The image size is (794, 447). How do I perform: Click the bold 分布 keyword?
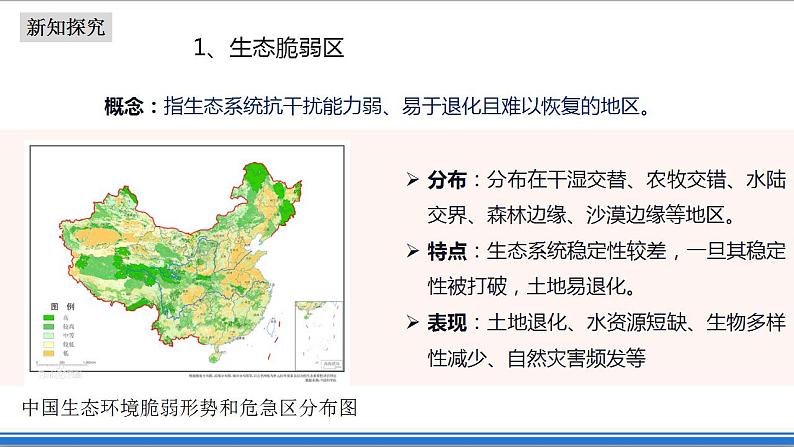pyautogui.click(x=447, y=180)
